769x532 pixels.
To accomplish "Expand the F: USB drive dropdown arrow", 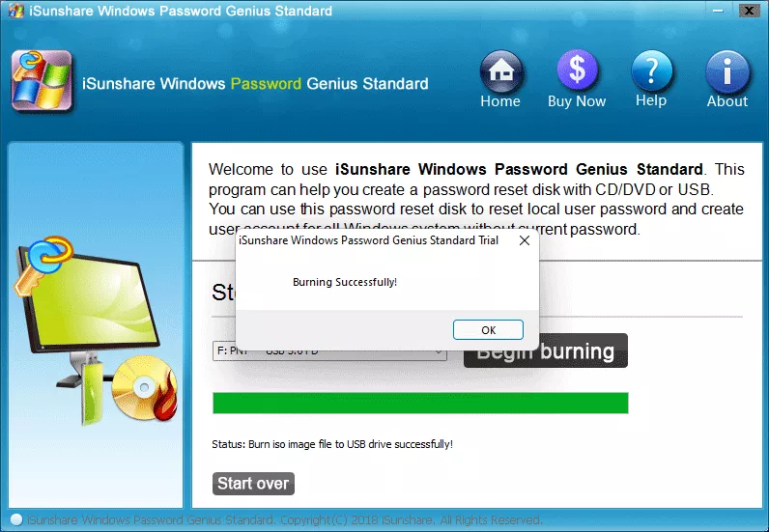I will [x=439, y=352].
